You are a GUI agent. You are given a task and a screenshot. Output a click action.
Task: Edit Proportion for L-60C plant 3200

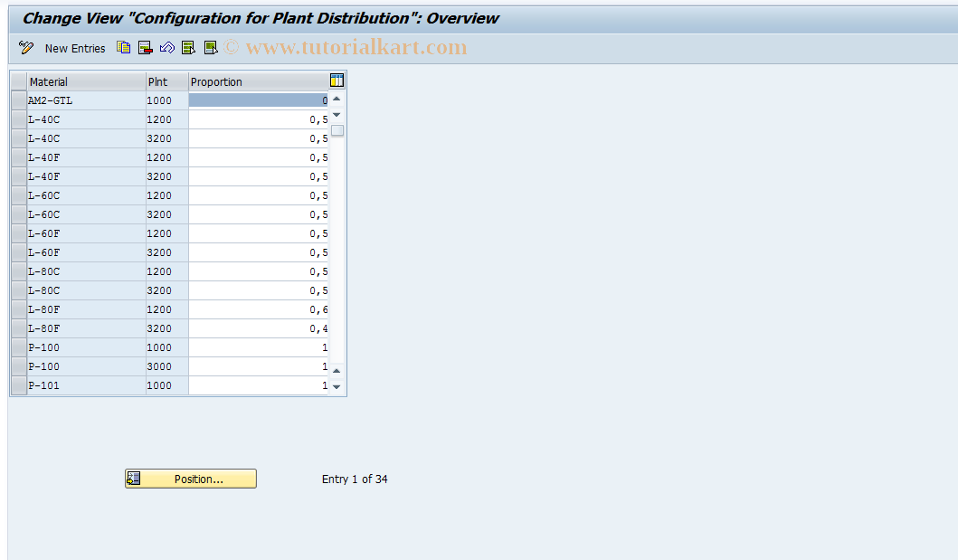[x=259, y=214]
